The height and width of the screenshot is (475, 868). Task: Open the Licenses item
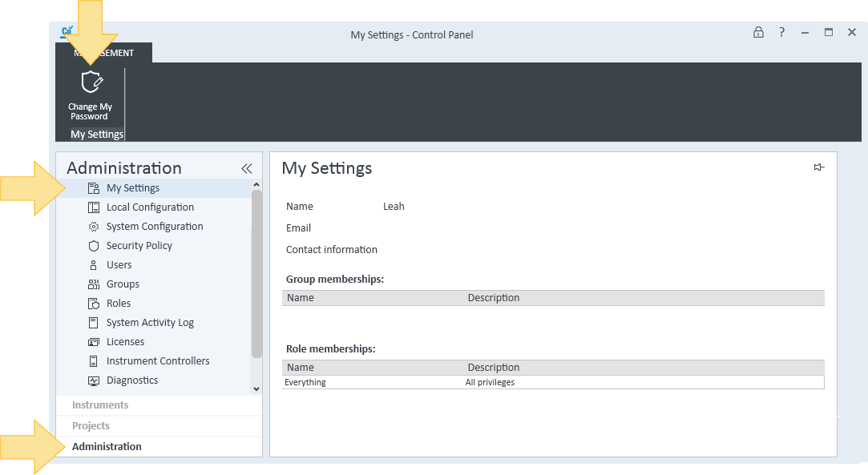125,342
